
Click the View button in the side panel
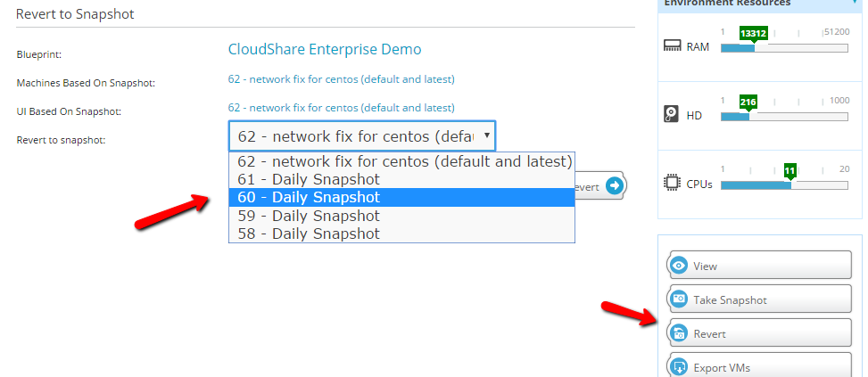point(759,266)
